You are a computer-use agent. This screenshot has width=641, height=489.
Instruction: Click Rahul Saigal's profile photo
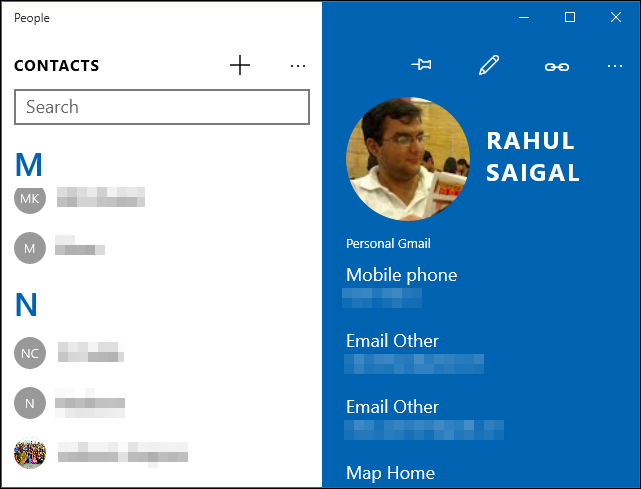tap(407, 159)
